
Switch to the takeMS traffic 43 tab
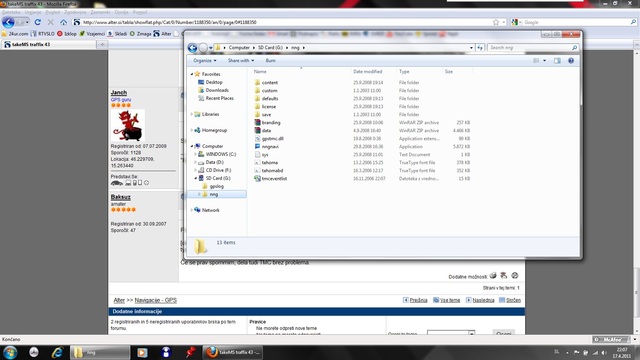coord(49,44)
